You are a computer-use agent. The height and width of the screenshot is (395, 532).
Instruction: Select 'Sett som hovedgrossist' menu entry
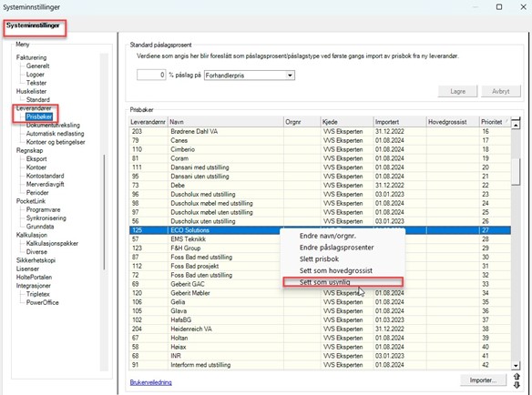336,270
